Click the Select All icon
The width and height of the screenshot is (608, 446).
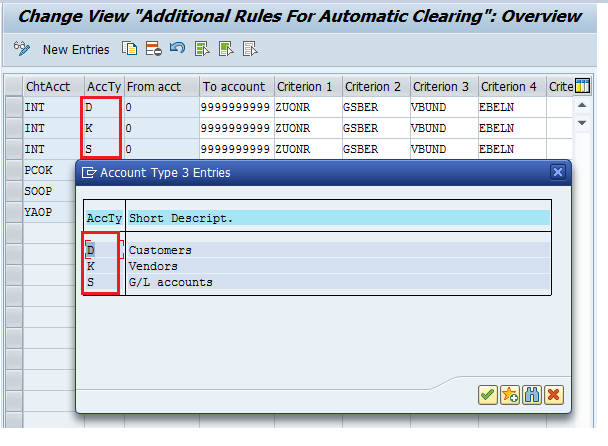click(x=202, y=49)
